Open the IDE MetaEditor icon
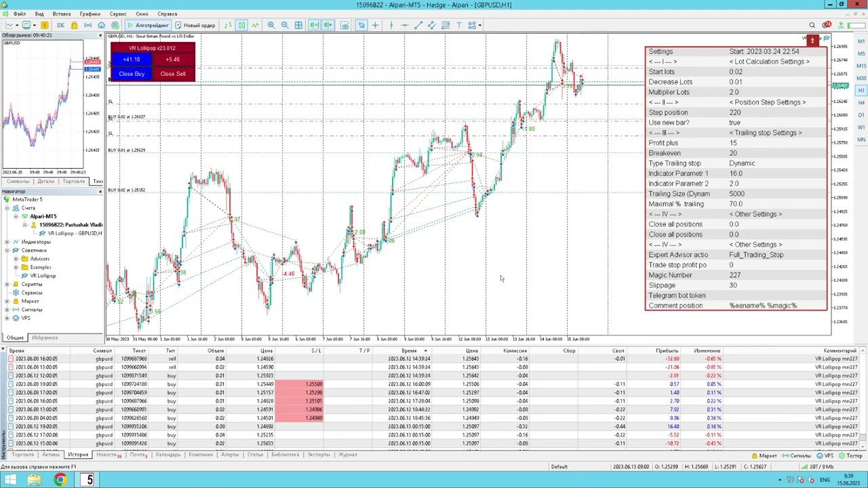This screenshot has height=488, width=868. click(x=60, y=25)
